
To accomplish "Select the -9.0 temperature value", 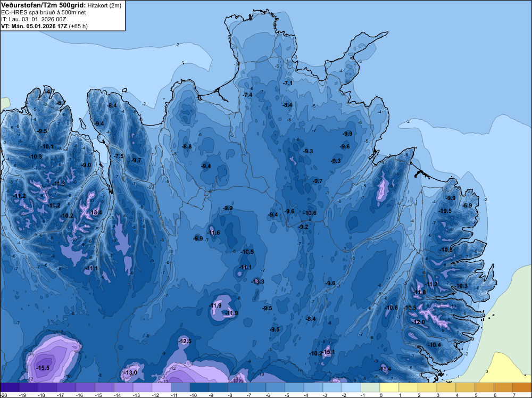I will [x=86, y=165].
